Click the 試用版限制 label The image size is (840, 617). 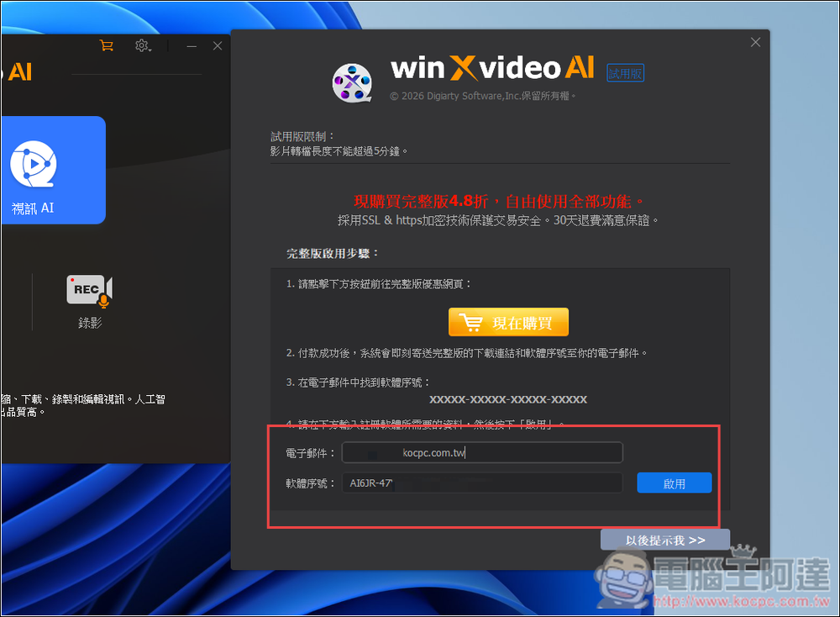[302, 137]
